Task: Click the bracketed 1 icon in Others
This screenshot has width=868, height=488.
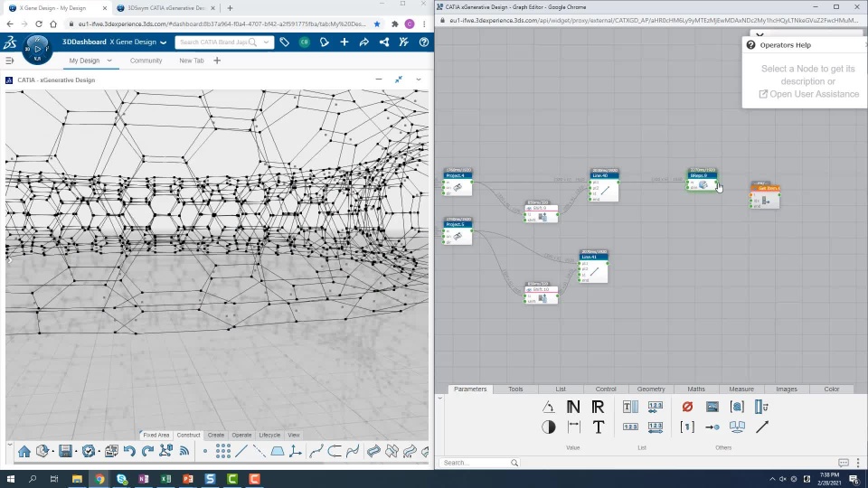Action: coord(687,427)
